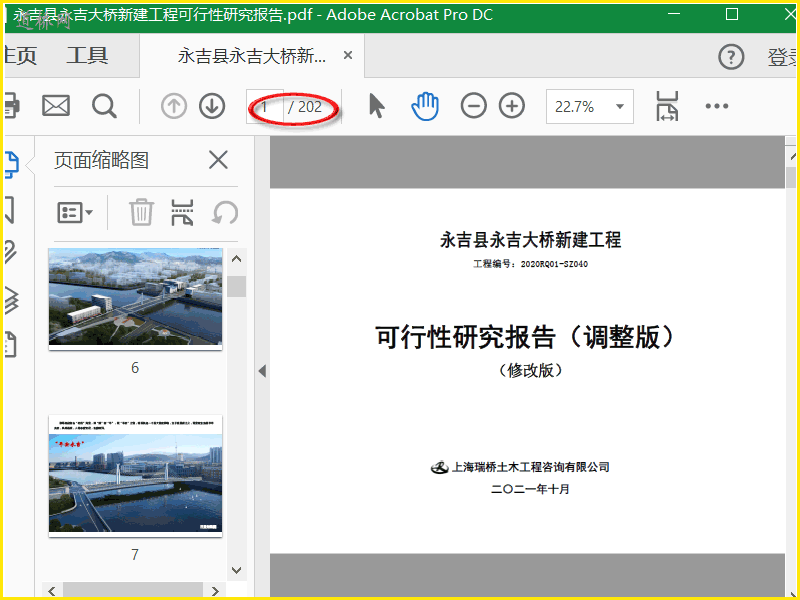Click the date 二〇二一年十月

click(531, 489)
